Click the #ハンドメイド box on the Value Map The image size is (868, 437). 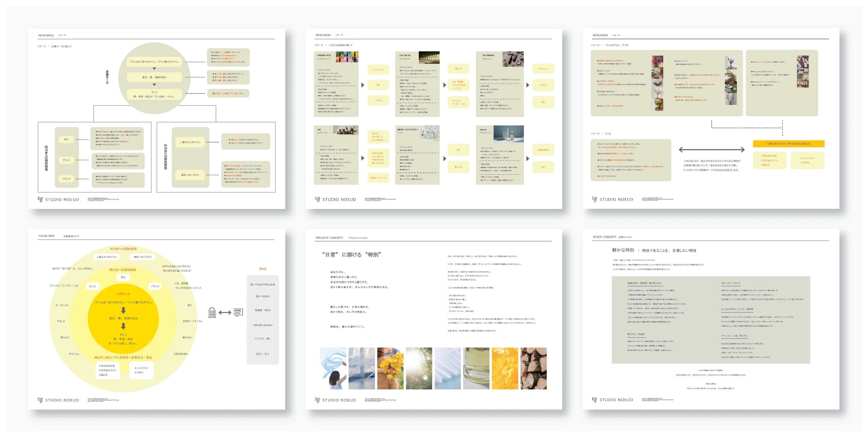pos(142,370)
